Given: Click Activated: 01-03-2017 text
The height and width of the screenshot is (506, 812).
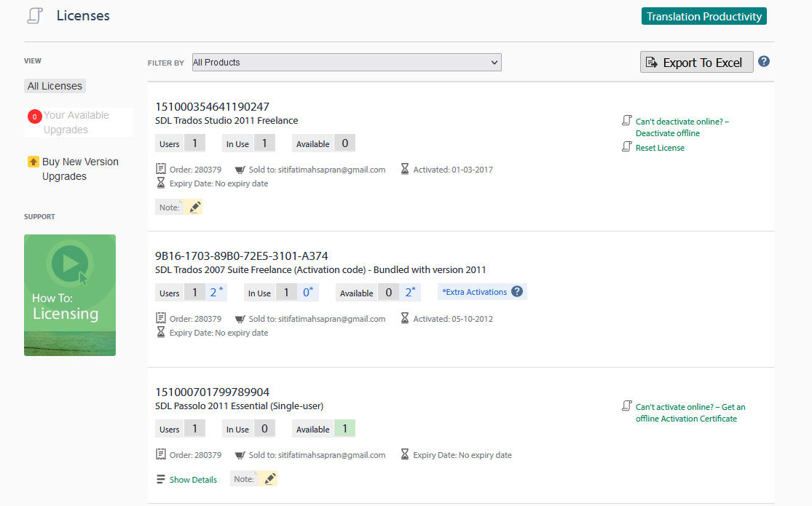Looking at the screenshot, I should tap(453, 170).
